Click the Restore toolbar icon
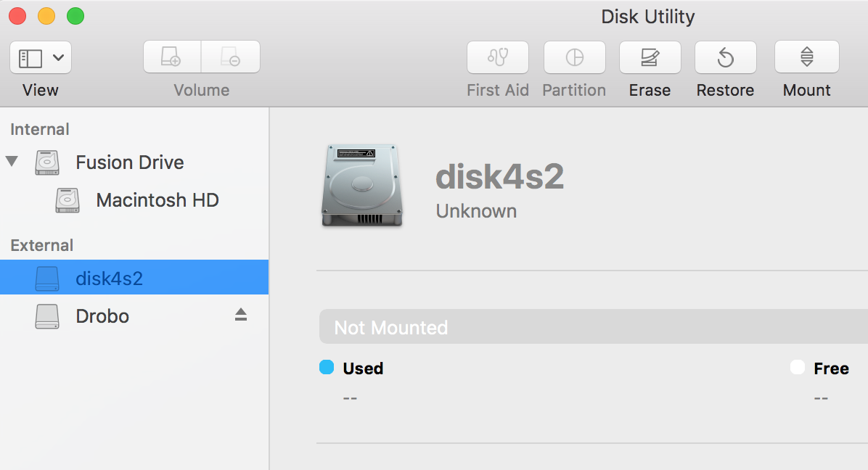Screen dimensions: 868x470 pos(725,57)
